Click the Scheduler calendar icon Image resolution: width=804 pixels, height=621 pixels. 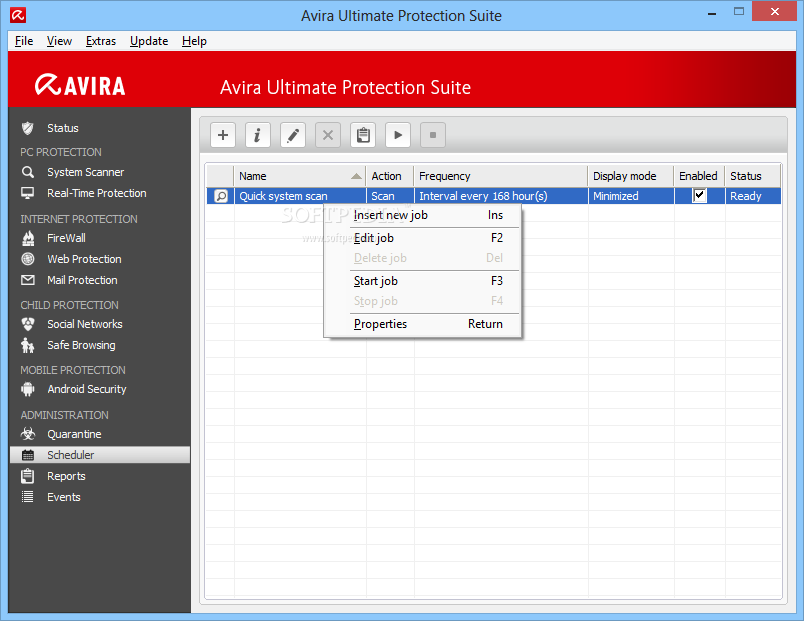28,455
